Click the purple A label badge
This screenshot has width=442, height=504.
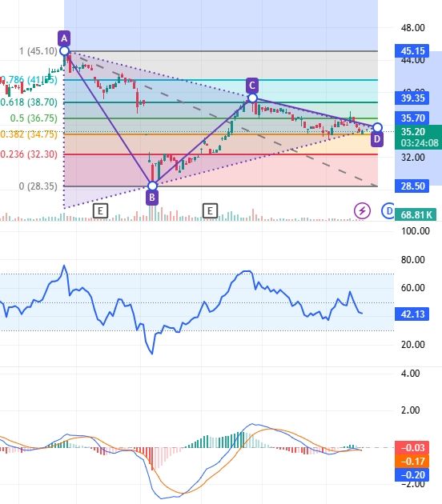(x=64, y=38)
